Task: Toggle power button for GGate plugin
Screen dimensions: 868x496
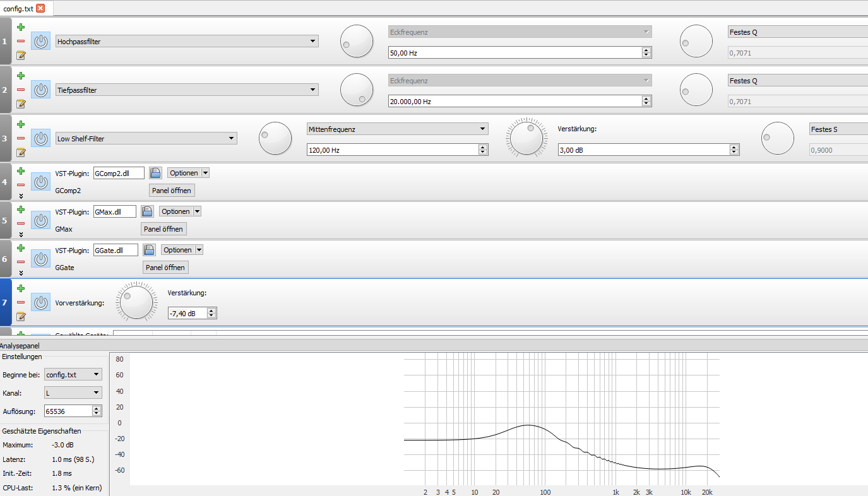Action: (41, 259)
